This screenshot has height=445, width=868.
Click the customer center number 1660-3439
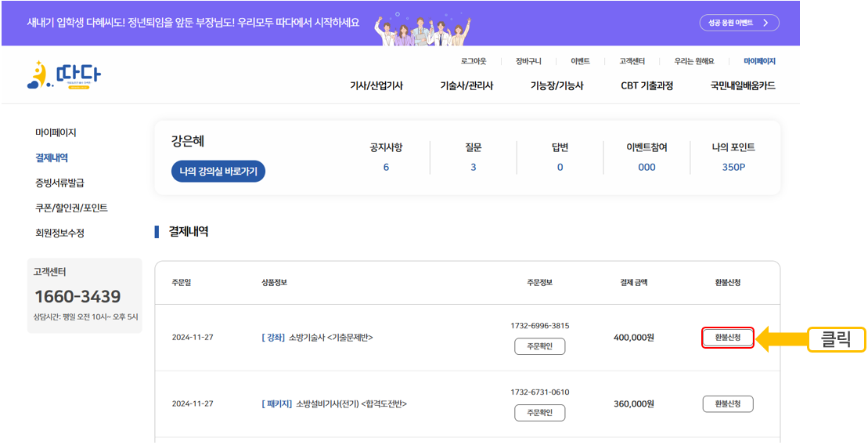[x=77, y=297]
